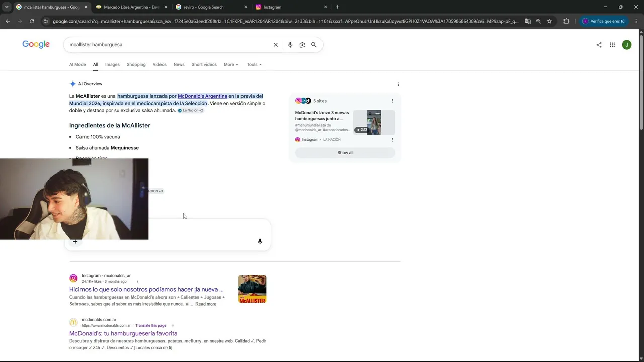Screen dimensions: 644x362
Task: Click the Show all sources button
Action: (x=345, y=153)
